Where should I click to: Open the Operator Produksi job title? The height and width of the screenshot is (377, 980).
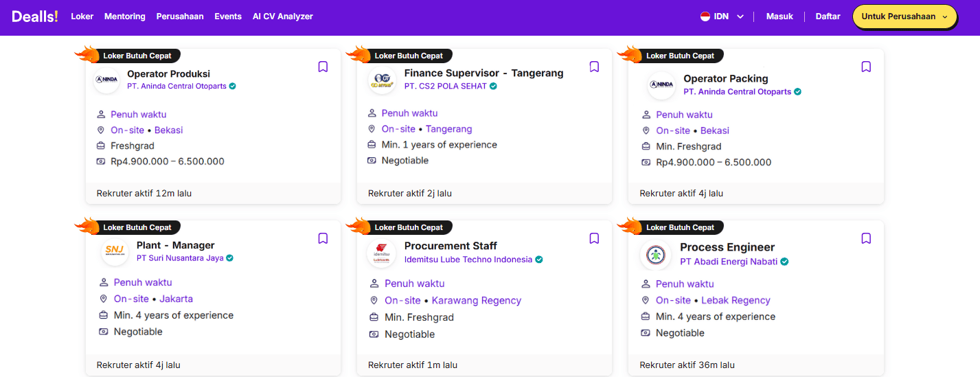pyautogui.click(x=168, y=73)
